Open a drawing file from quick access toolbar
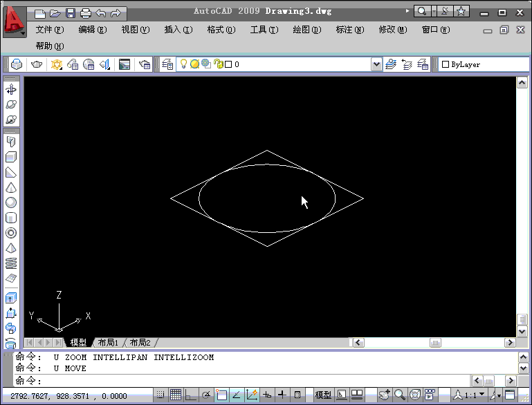 55,14
